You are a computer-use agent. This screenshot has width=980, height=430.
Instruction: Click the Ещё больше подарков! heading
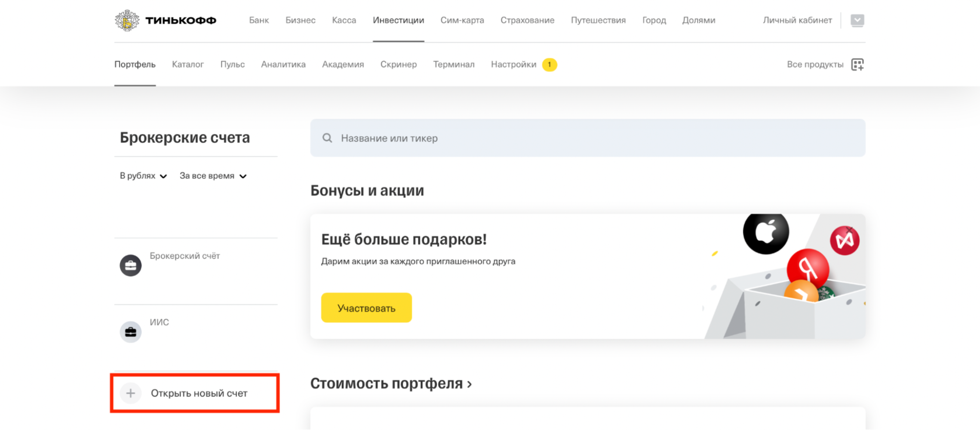404,239
